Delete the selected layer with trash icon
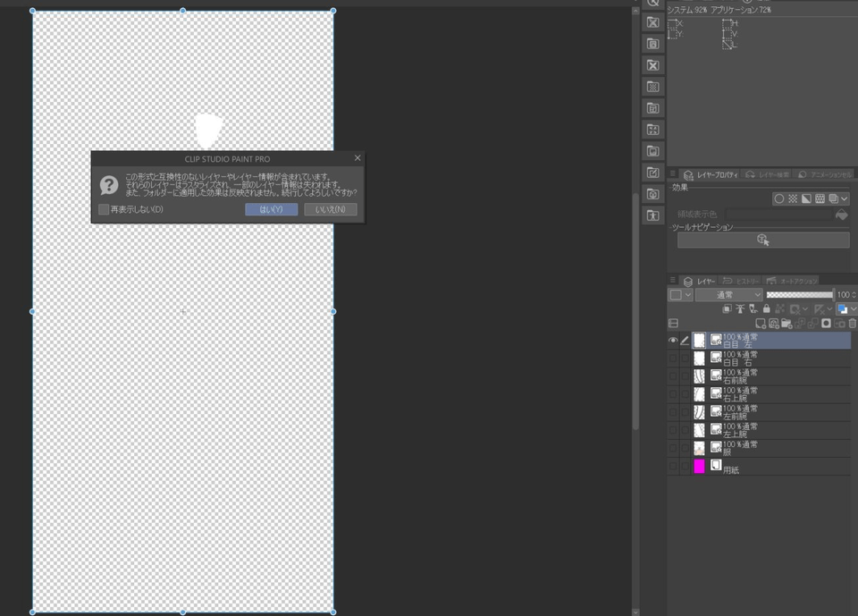Image resolution: width=858 pixels, height=616 pixels. [x=852, y=324]
